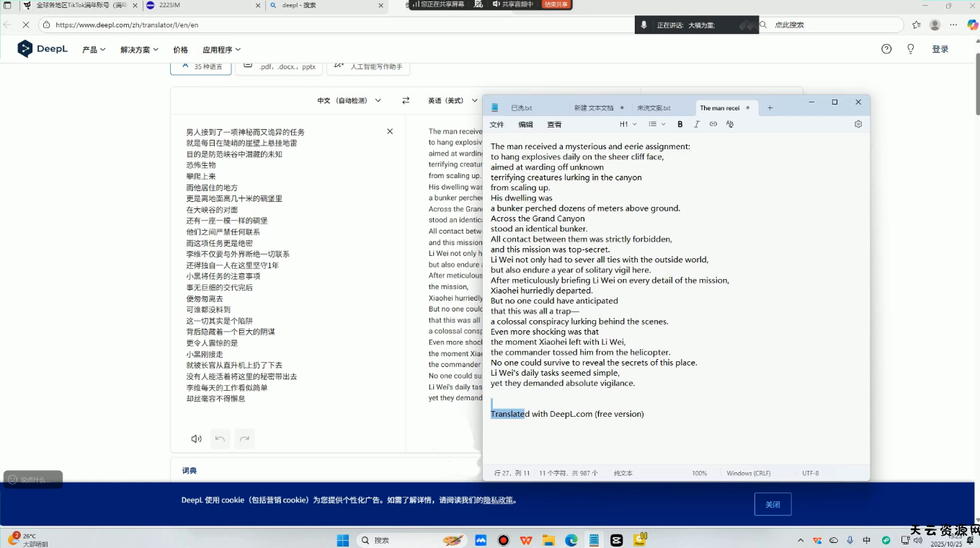
Task: Expand the H1 heading dropdown
Action: coord(627,124)
